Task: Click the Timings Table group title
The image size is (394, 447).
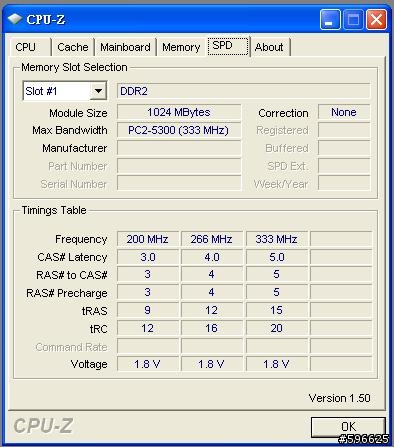Action: point(54,210)
